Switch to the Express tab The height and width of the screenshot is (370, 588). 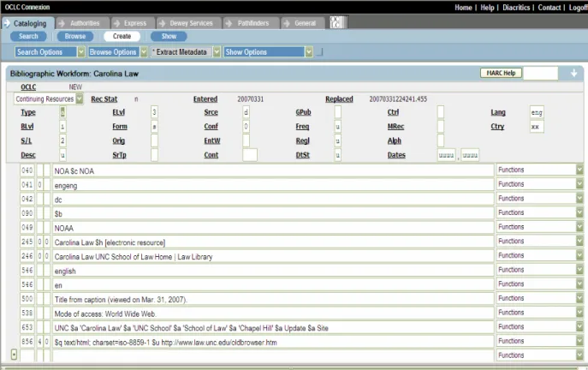(134, 23)
